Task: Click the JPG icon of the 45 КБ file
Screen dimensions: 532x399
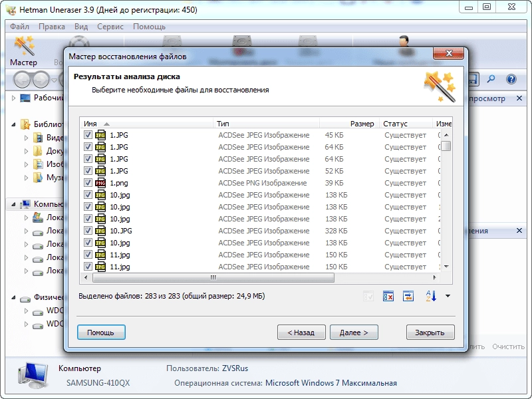Action: [100, 135]
